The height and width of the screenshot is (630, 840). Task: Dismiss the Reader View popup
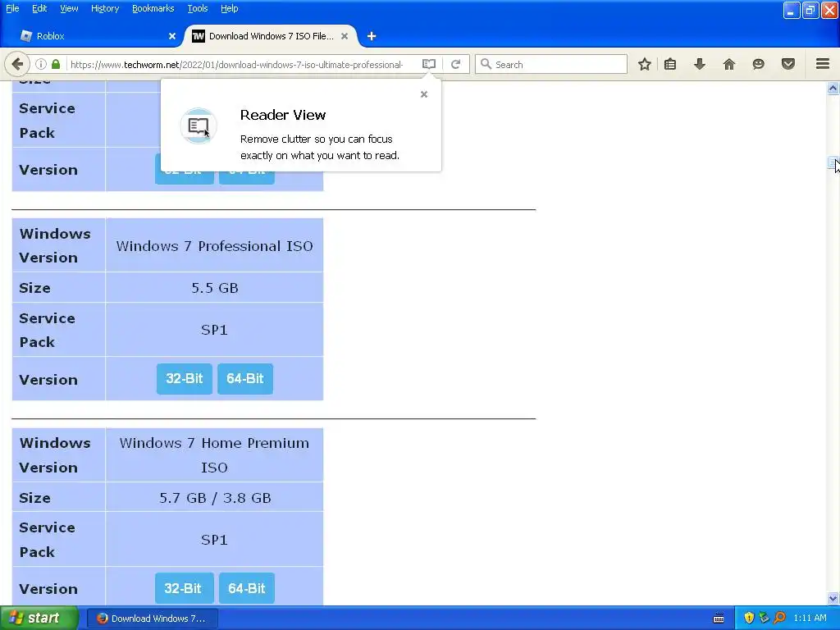[424, 94]
